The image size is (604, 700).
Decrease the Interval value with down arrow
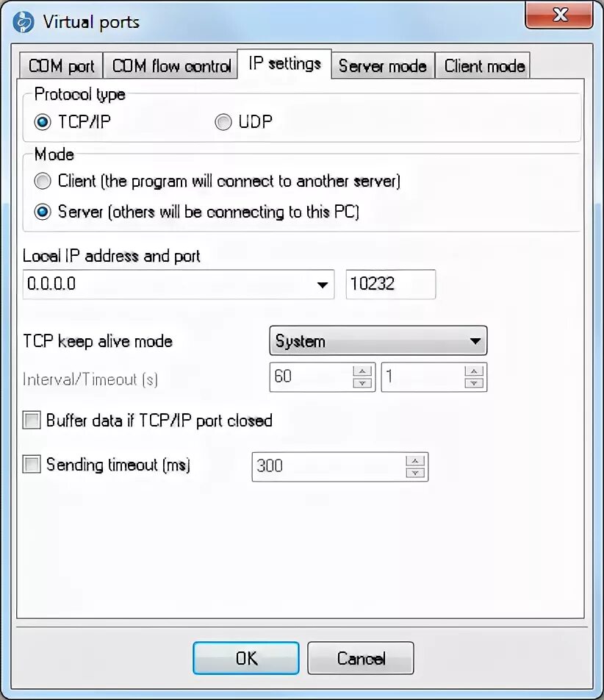point(362,383)
